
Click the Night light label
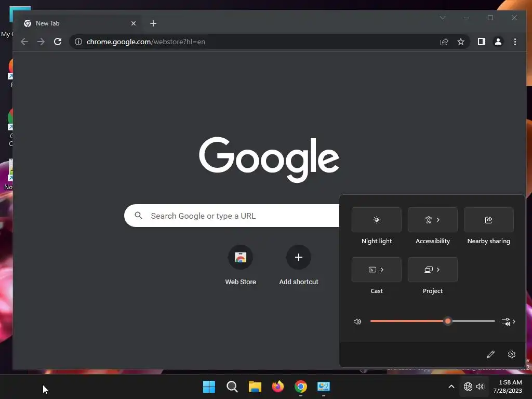tap(377, 241)
